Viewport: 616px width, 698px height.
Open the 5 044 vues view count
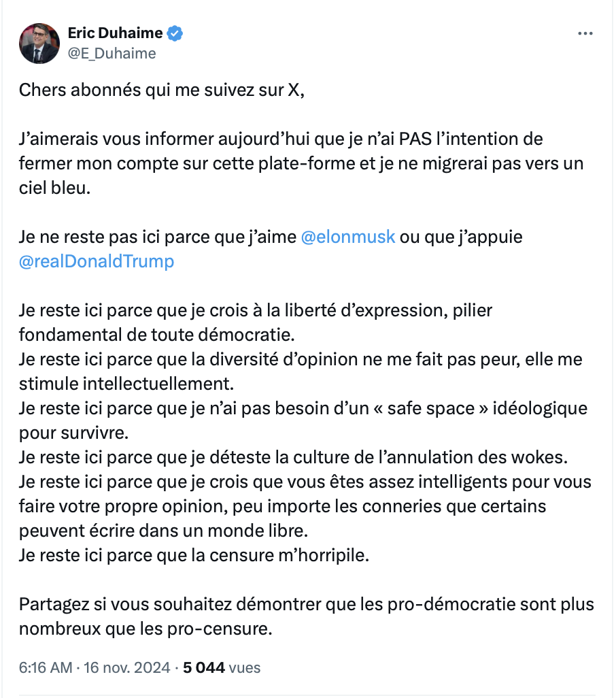click(222, 667)
